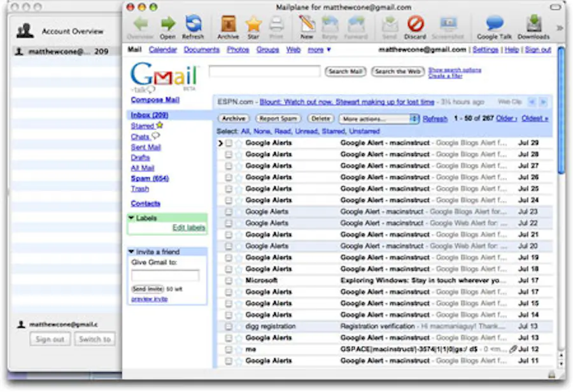Star the digg registration message
The image size is (573, 392).
pos(239,326)
